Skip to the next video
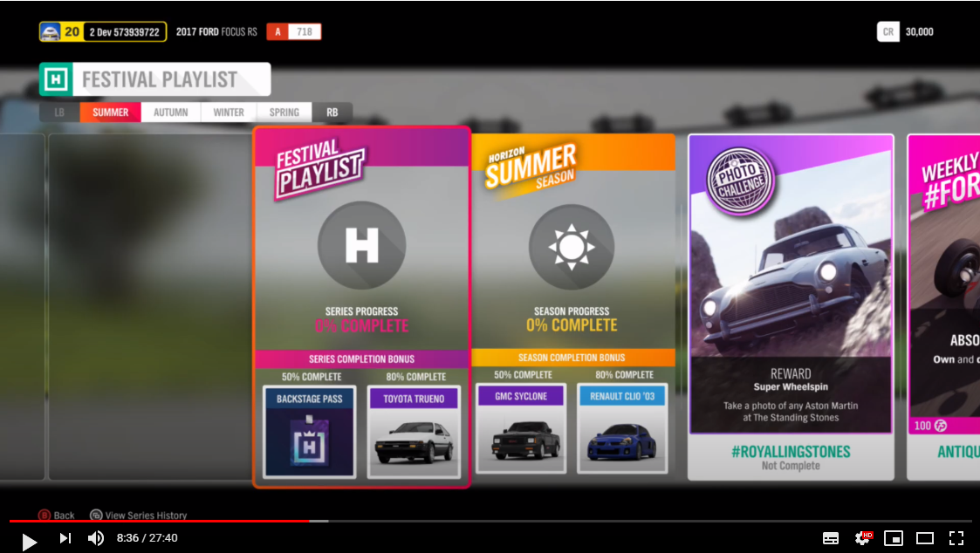Image resolution: width=980 pixels, height=553 pixels. click(x=65, y=538)
